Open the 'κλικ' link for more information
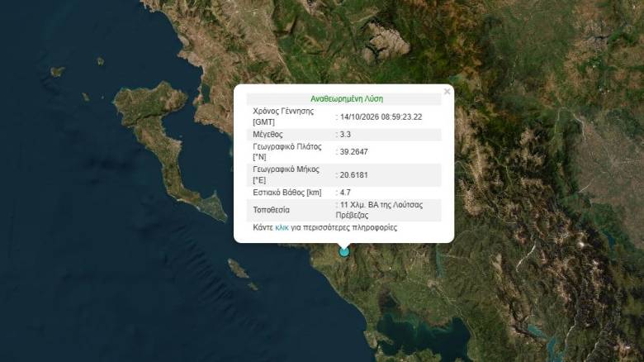Image resolution: width=644 pixels, height=362 pixels. pos(282,227)
